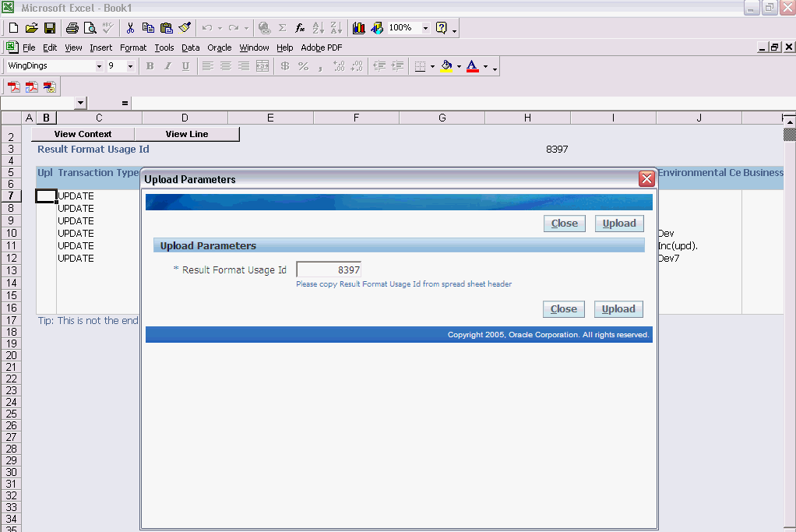Close Upload Parameters dialog with red X
The width and height of the screenshot is (796, 532).
pos(646,178)
